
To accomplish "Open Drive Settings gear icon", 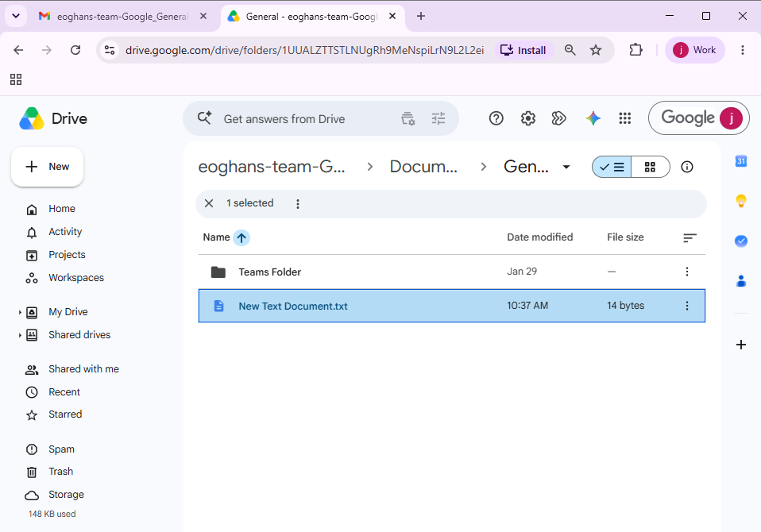I will coord(528,118).
